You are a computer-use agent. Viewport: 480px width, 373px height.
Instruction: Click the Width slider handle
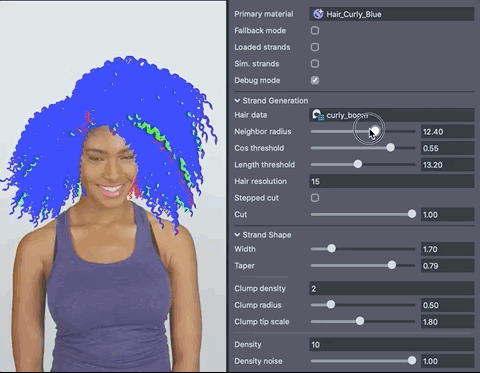point(331,249)
